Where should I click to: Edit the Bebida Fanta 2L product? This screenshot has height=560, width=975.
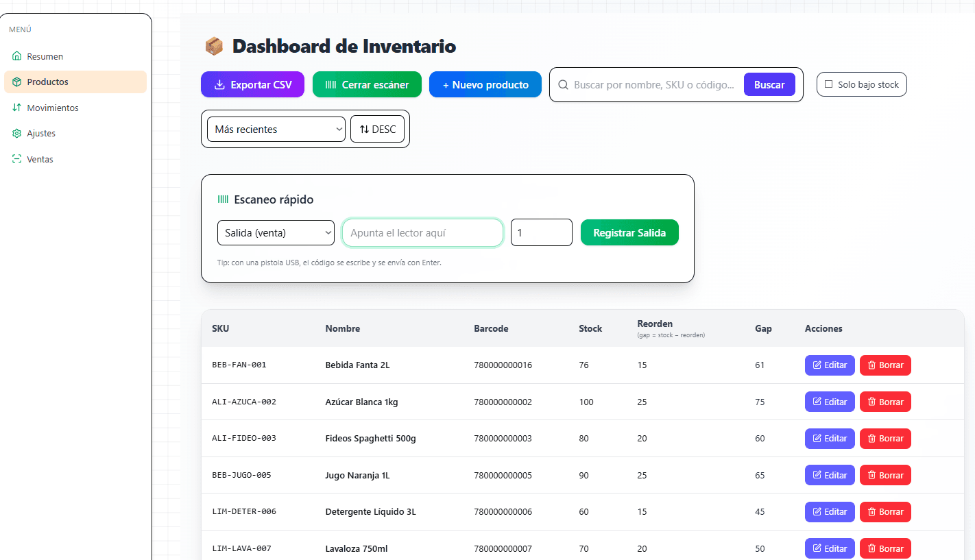click(829, 365)
